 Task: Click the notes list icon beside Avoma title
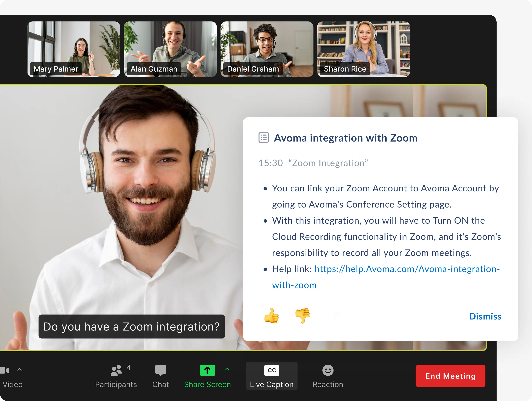tap(264, 138)
